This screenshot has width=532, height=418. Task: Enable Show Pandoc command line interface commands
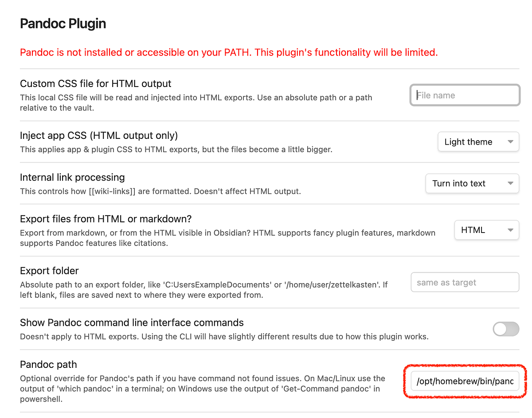point(506,329)
